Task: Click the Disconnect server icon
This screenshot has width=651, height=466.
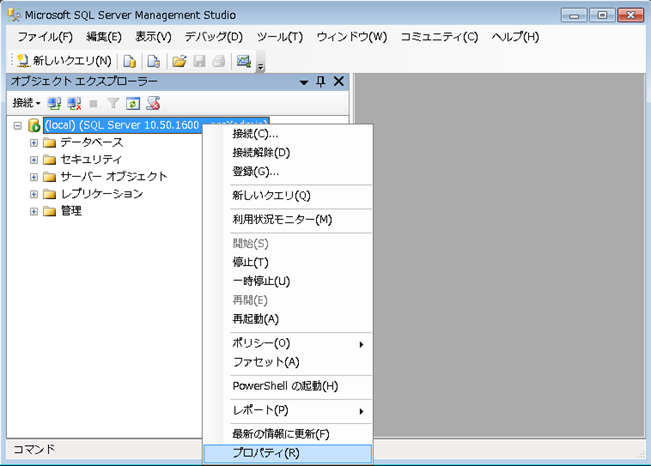Action: 74,103
